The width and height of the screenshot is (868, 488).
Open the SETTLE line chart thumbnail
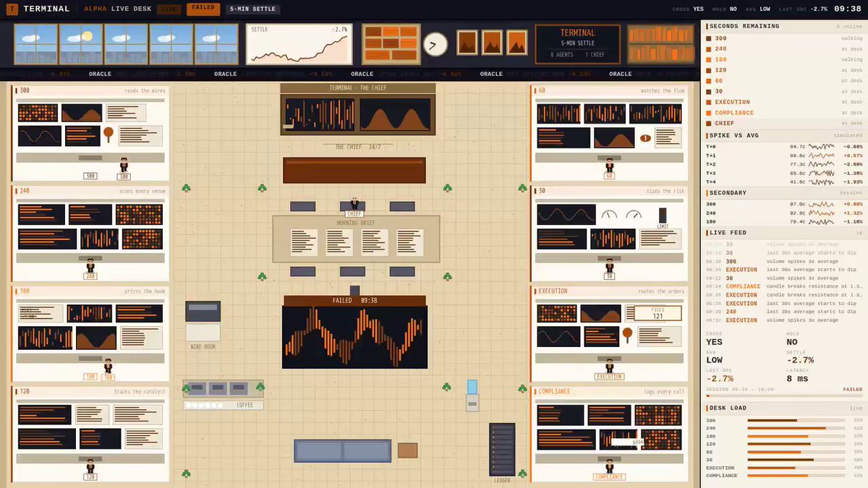pyautogui.click(x=299, y=44)
